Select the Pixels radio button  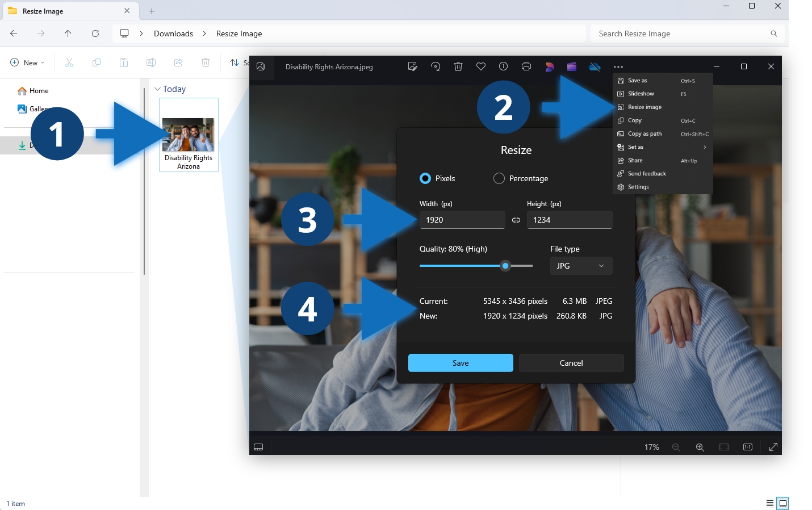click(425, 178)
